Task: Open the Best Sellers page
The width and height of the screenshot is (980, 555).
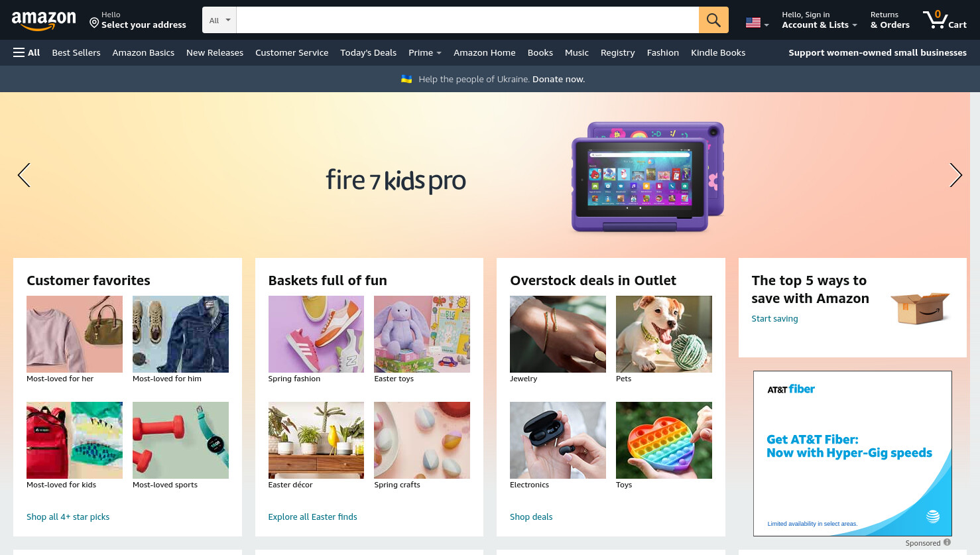Action: point(76,52)
